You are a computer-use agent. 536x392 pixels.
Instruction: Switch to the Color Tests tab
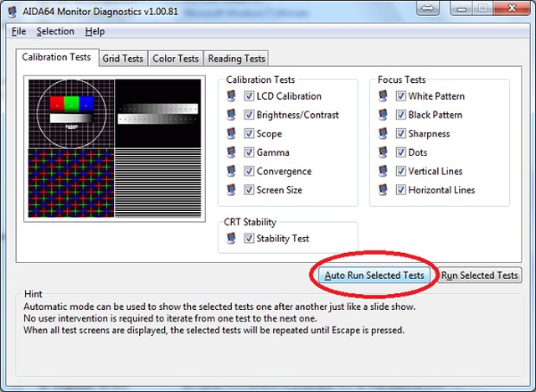tap(176, 59)
